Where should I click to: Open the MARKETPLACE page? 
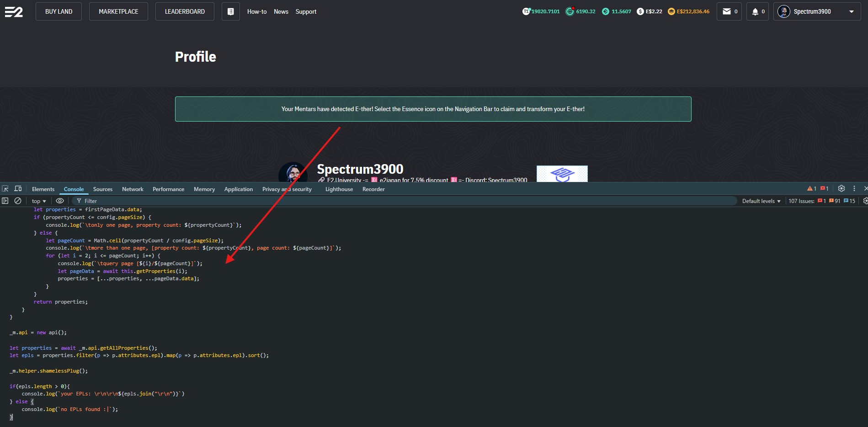[x=118, y=11]
